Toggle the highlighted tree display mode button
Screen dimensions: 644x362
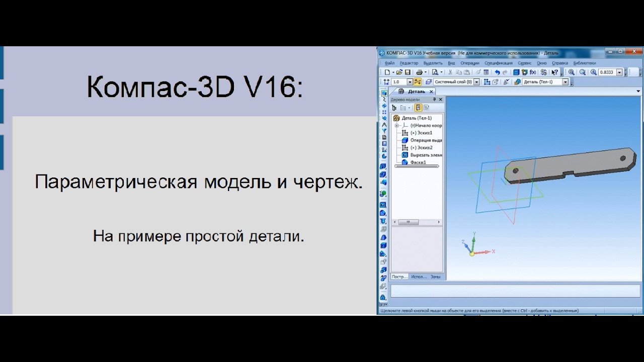pos(418,108)
